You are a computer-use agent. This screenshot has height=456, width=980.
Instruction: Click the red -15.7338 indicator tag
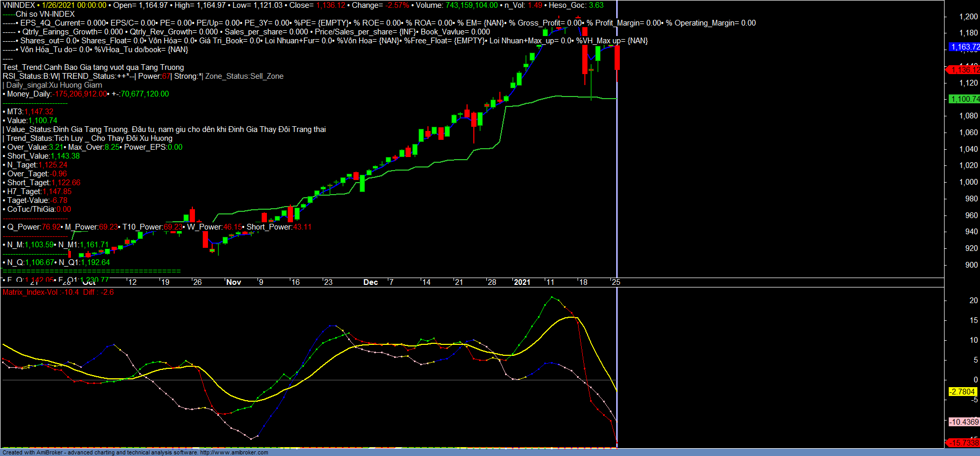point(963,443)
